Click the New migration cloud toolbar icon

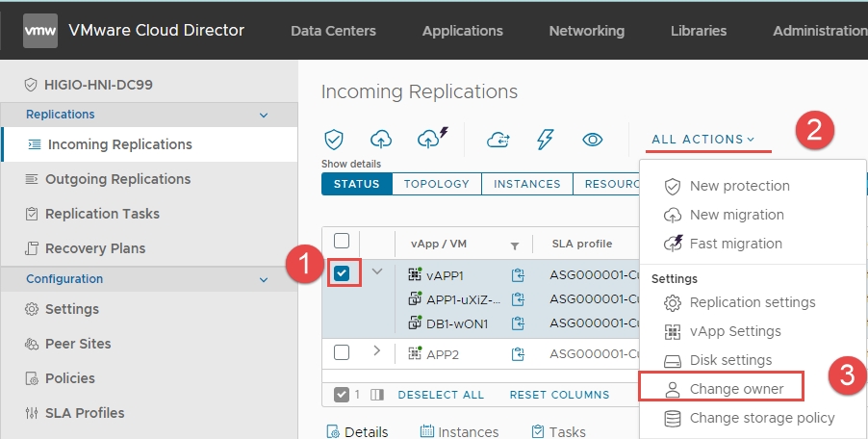pyautogui.click(x=381, y=140)
